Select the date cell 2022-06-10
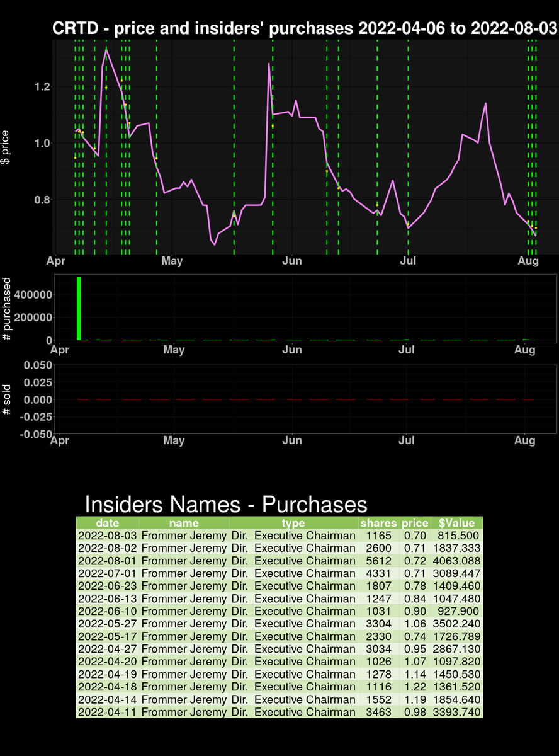Image resolution: width=559 pixels, height=756 pixels. [x=108, y=611]
